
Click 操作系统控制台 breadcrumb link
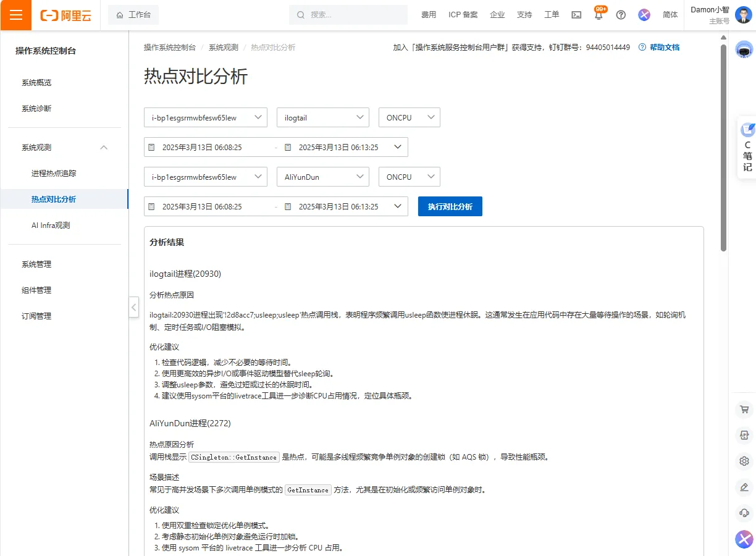click(170, 48)
